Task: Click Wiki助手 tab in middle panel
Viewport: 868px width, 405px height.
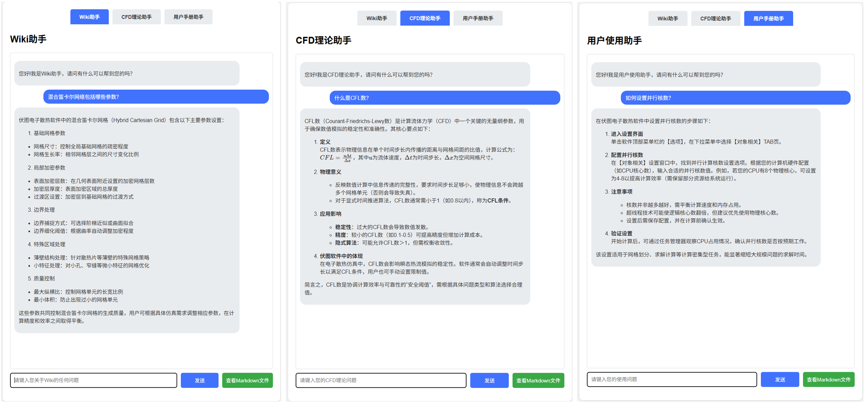Action: (377, 18)
